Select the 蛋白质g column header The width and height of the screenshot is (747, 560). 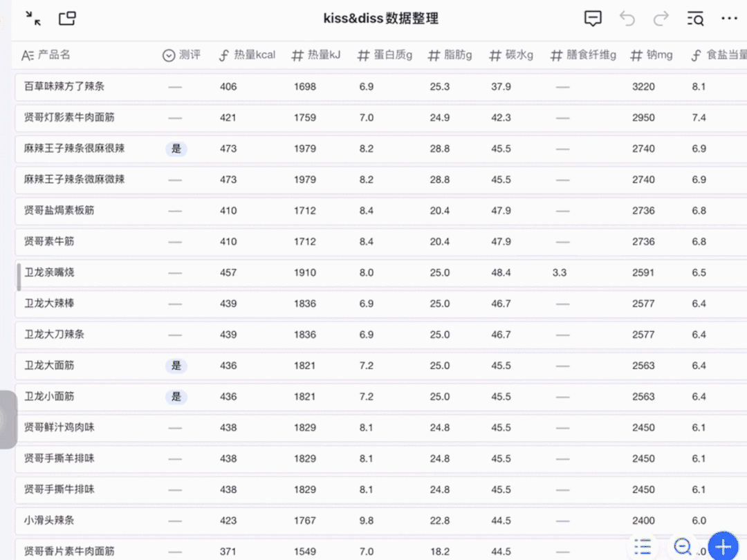pyautogui.click(x=385, y=55)
